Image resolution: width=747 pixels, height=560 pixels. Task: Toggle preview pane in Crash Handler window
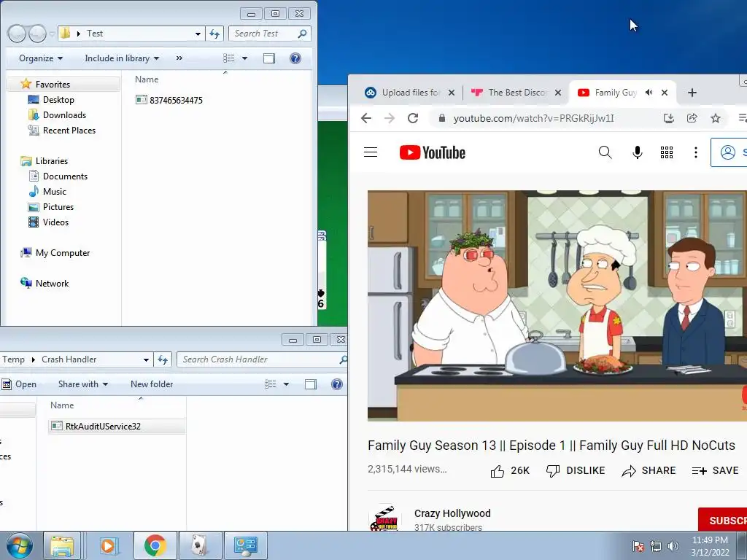(x=311, y=384)
